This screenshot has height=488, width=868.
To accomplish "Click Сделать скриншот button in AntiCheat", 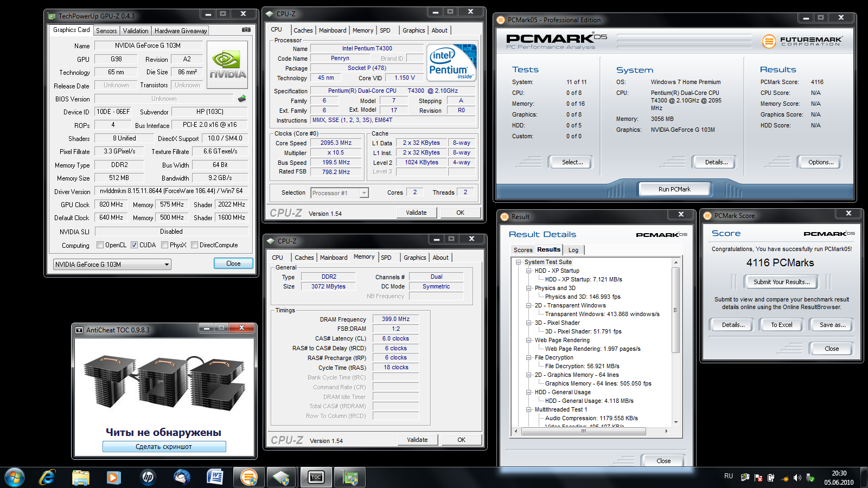I will coord(164,447).
